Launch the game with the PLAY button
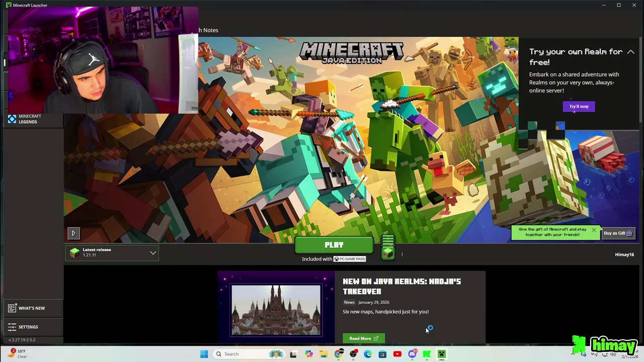Screen dimensions: 644x362 [x=334, y=245]
